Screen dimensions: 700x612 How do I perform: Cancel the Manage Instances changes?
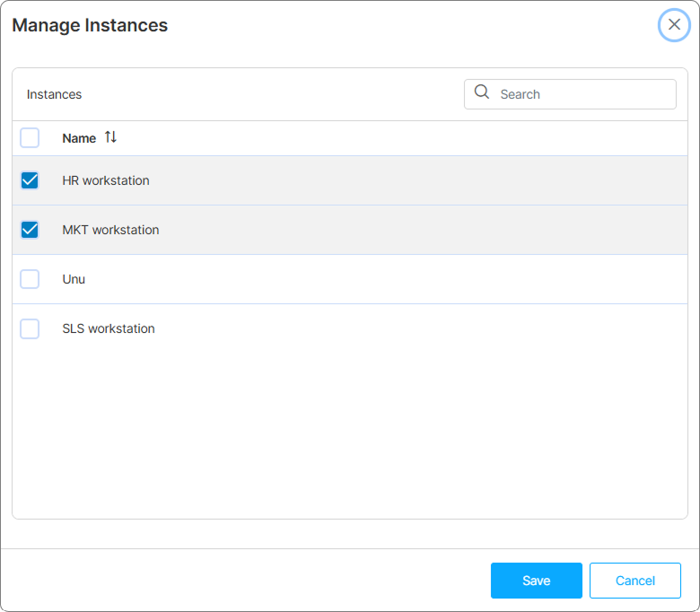pos(634,581)
